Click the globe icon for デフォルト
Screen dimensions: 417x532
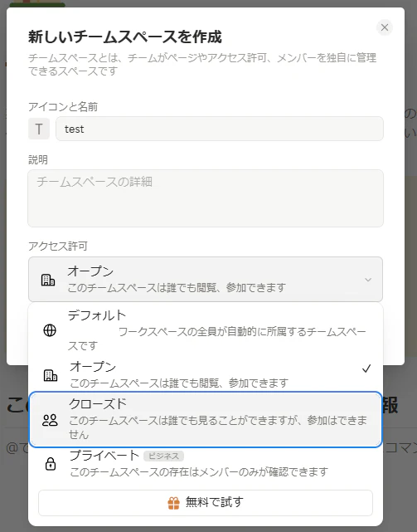coord(50,330)
